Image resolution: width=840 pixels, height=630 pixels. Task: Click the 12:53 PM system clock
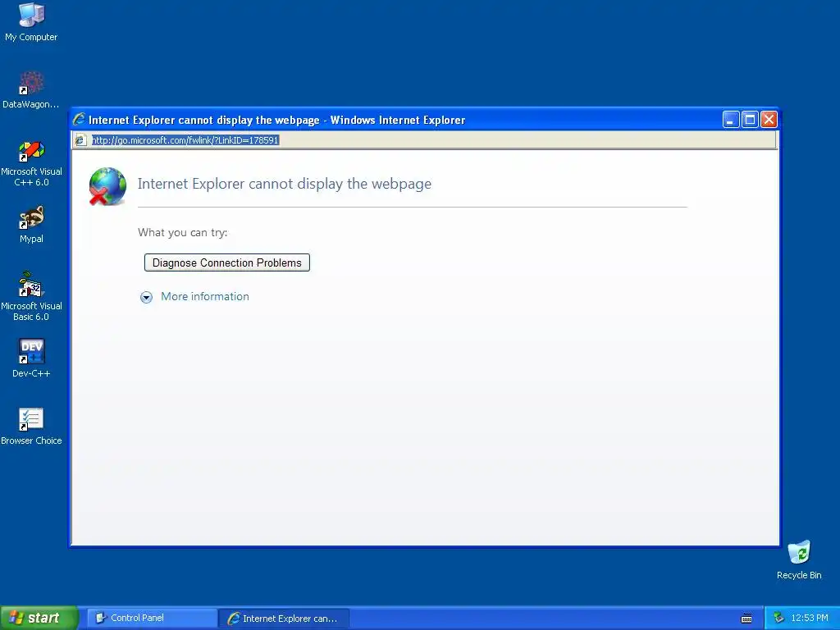[x=809, y=618]
